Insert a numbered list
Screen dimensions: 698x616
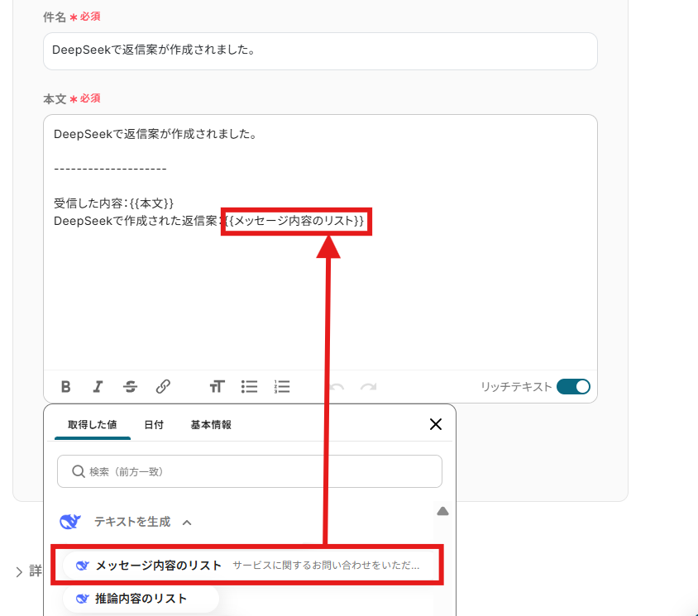tap(282, 386)
